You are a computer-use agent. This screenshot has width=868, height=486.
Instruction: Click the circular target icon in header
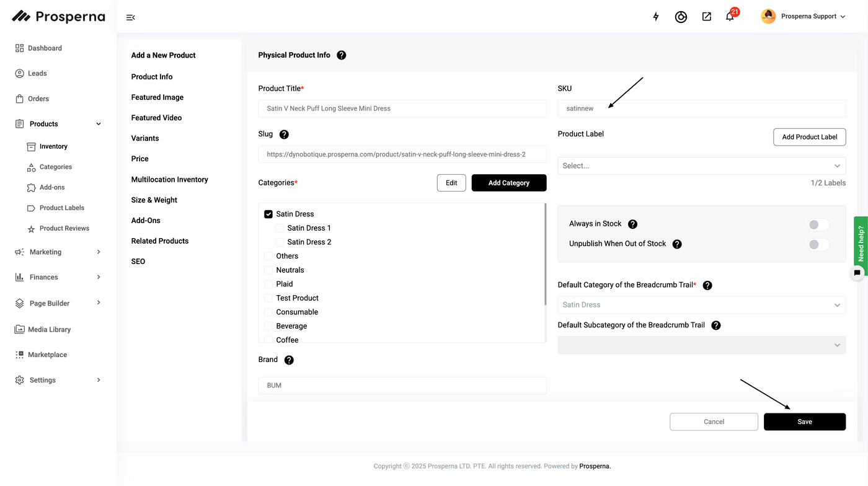[681, 17]
